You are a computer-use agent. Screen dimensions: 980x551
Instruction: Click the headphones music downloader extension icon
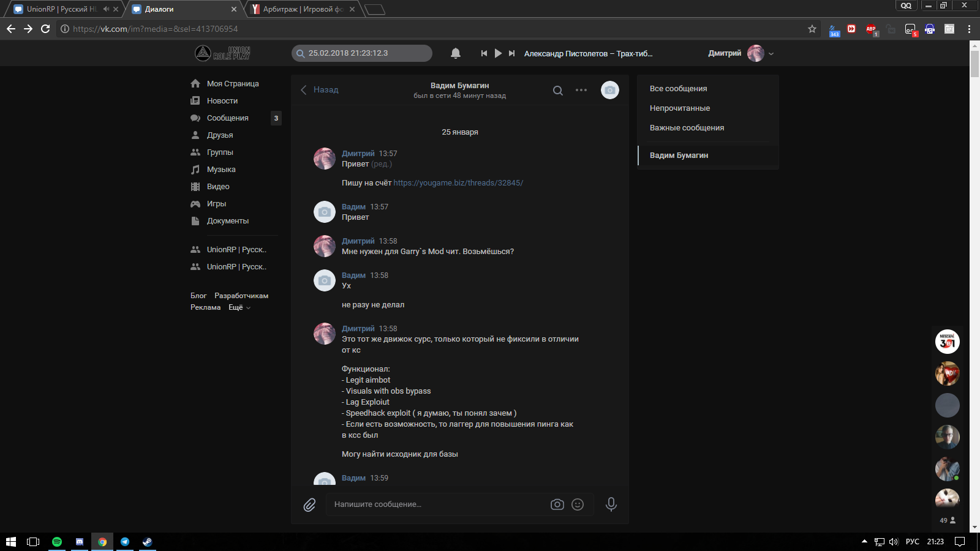pyautogui.click(x=930, y=29)
